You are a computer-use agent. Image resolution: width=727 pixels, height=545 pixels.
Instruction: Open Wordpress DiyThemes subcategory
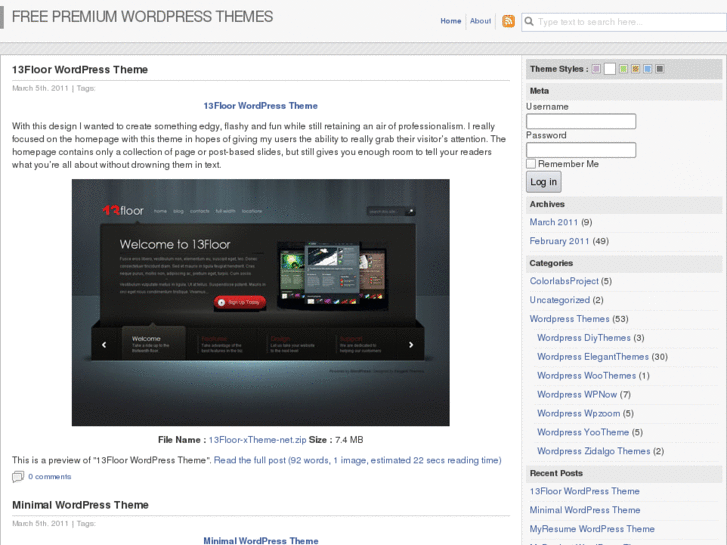click(584, 338)
